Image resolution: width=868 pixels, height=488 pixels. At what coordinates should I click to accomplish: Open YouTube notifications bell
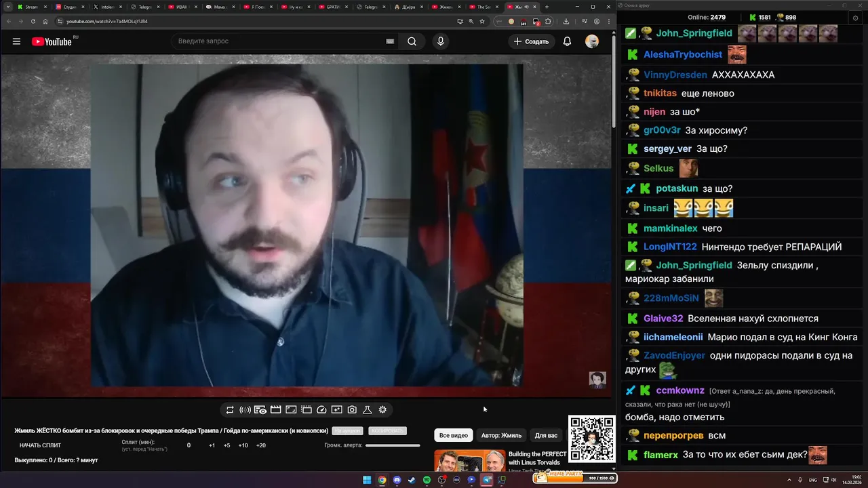[x=567, y=41]
